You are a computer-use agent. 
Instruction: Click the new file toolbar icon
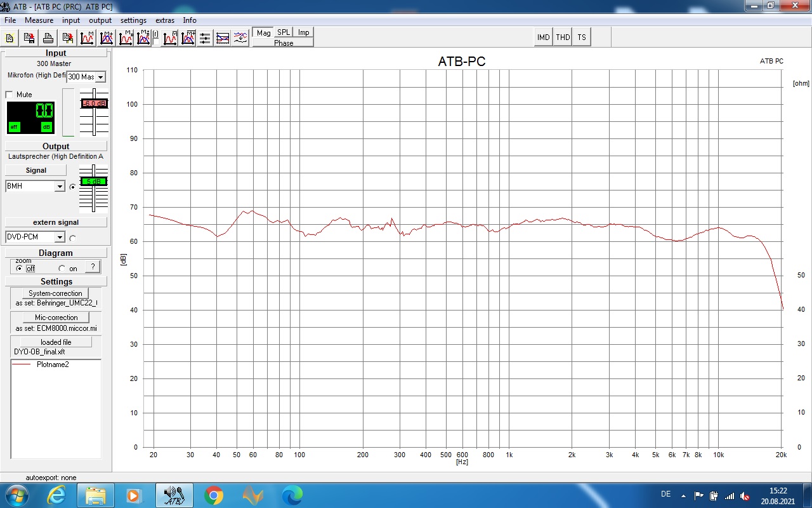10,38
